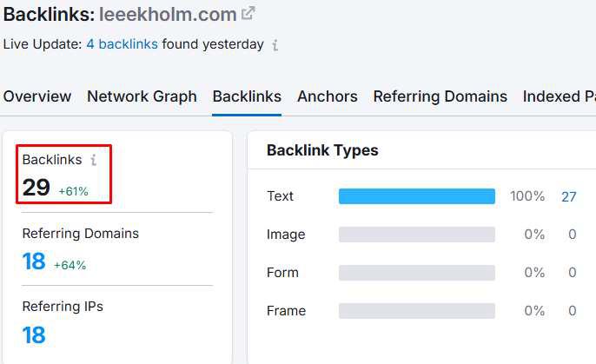Open external link icon beside leeekholm.com
This screenshot has width=596, height=364.
pyautogui.click(x=248, y=14)
